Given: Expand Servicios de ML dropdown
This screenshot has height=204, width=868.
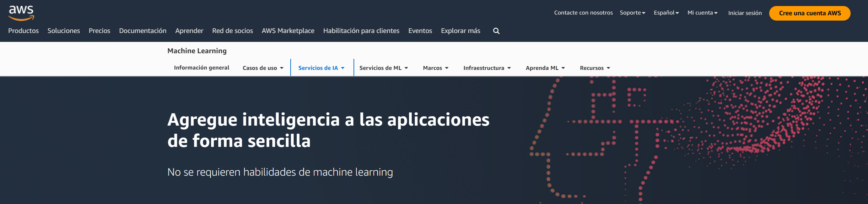Looking at the screenshot, I should [384, 68].
